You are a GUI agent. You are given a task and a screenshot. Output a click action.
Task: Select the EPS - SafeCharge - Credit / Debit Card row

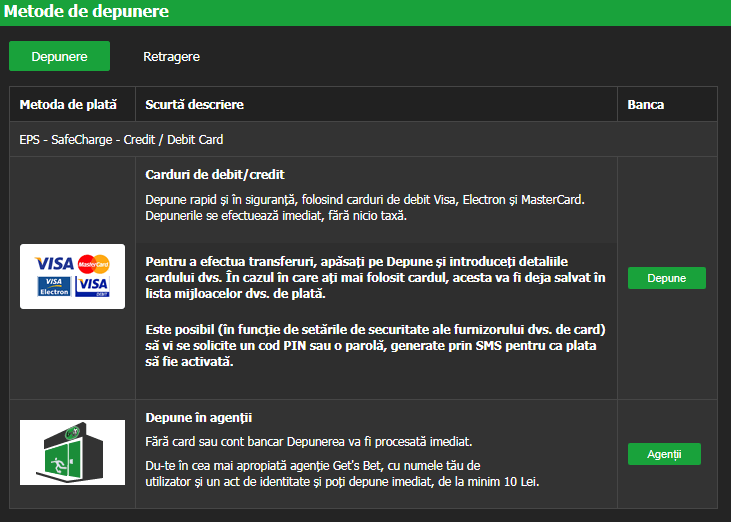[x=121, y=139]
